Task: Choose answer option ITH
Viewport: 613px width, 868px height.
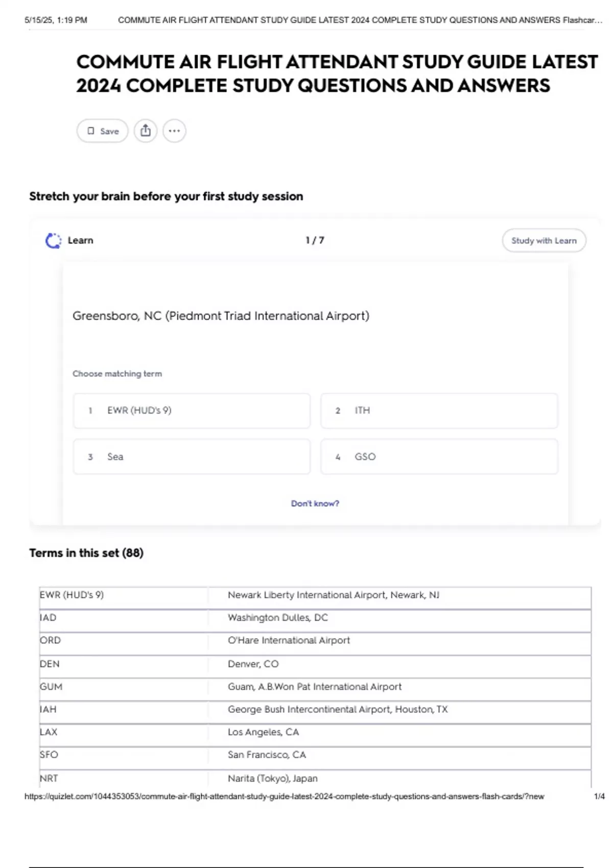Action: (x=439, y=411)
